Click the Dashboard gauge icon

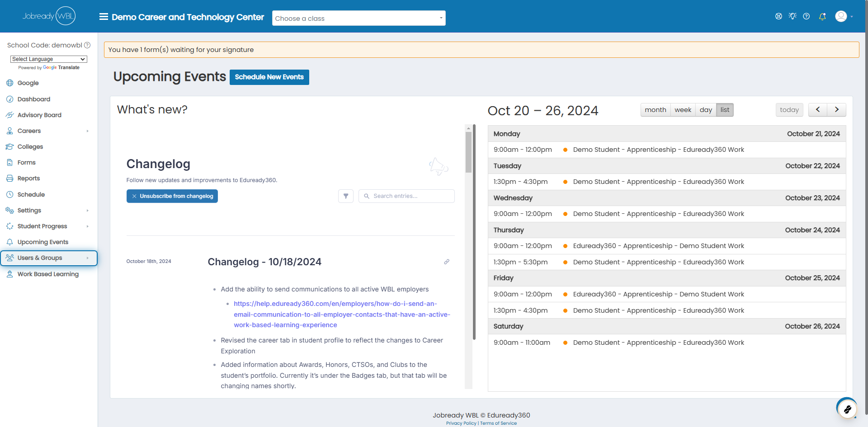9,99
